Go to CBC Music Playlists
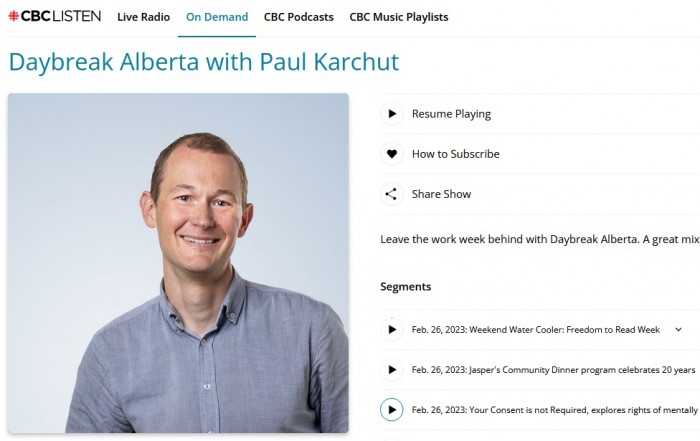 tap(399, 17)
